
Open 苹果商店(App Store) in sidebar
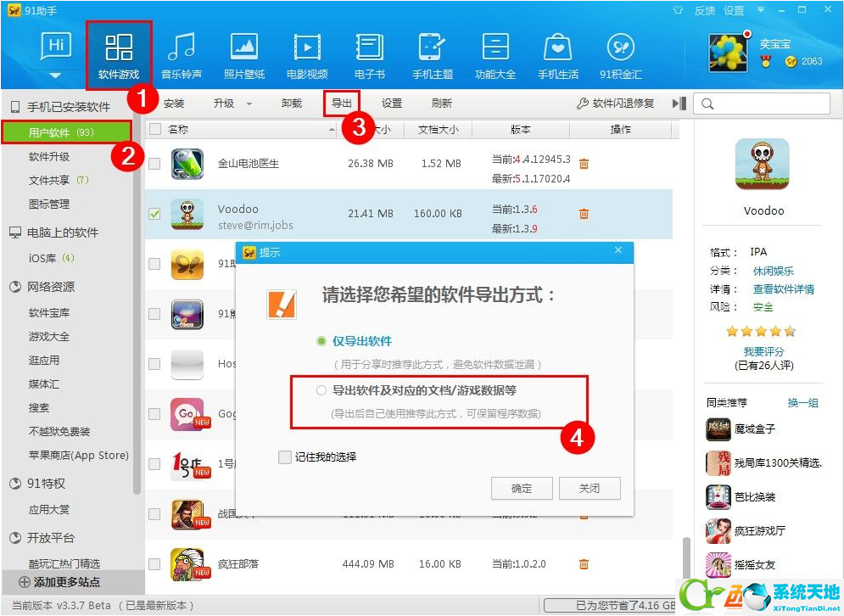[79, 456]
